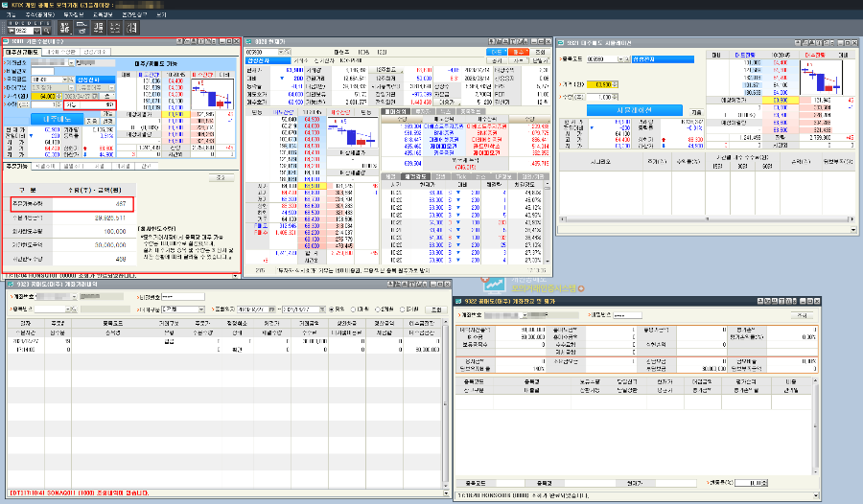Select first radio option in 계좌거래내역 filter row

tap(332, 309)
